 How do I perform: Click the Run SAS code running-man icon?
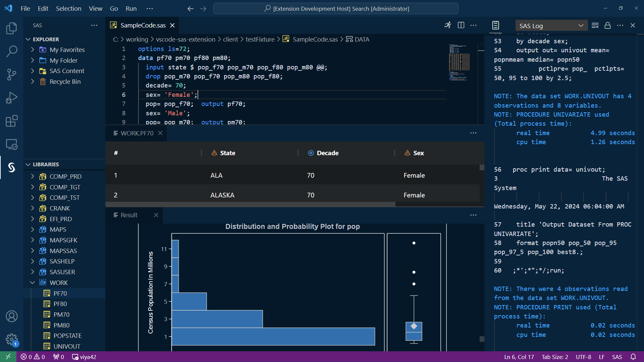pos(448,25)
